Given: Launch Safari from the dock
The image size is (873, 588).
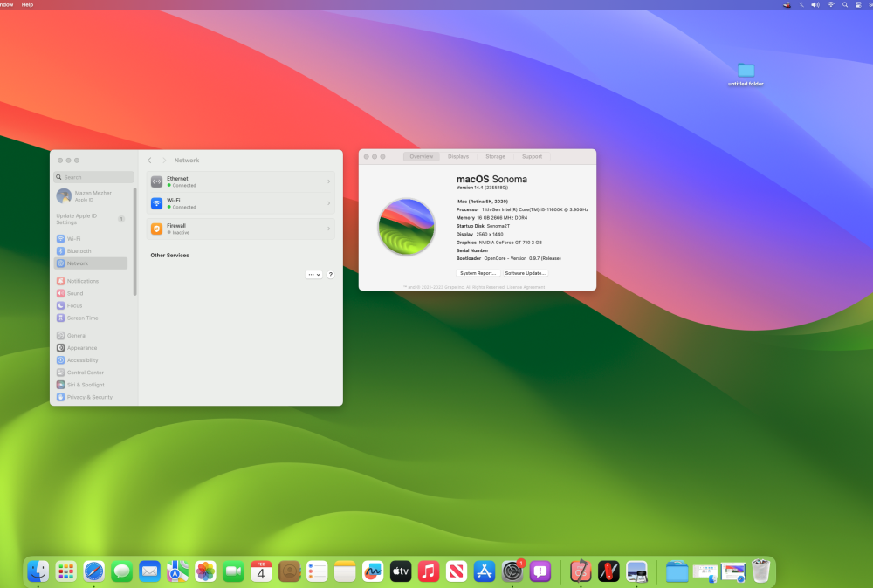Looking at the screenshot, I should pos(93,571).
